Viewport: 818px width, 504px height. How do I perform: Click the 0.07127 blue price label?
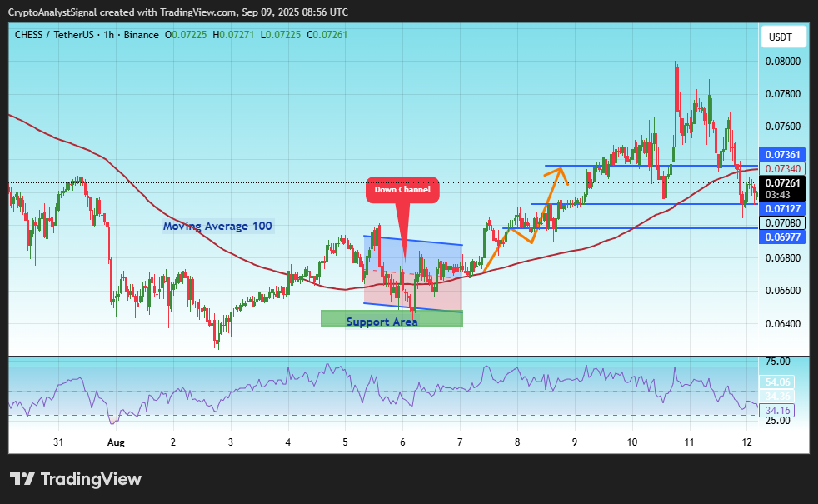click(782, 209)
